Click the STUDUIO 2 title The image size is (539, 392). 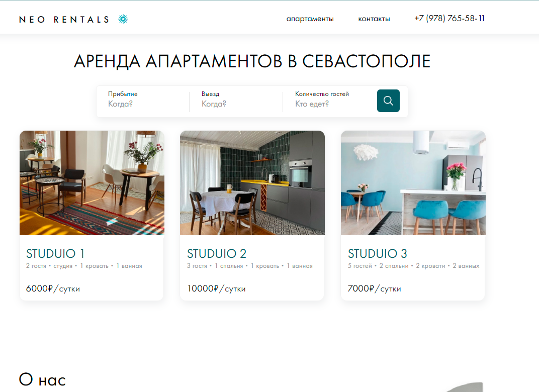click(217, 254)
